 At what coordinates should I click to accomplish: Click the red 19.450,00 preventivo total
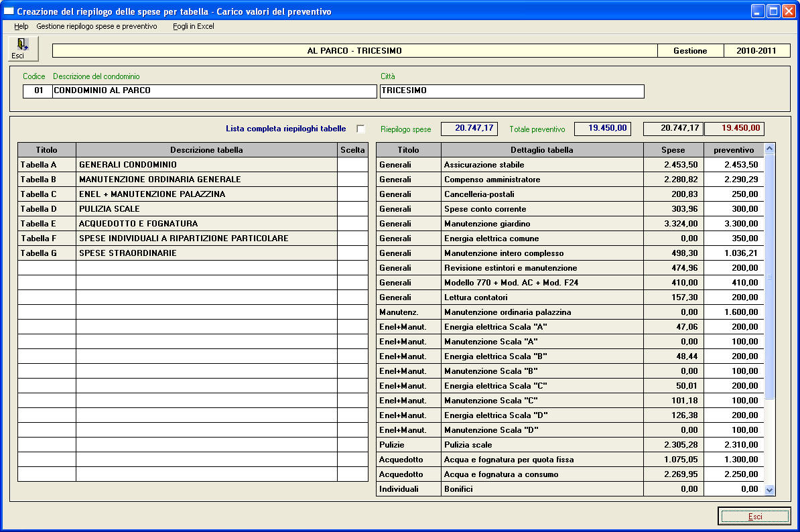click(x=734, y=129)
